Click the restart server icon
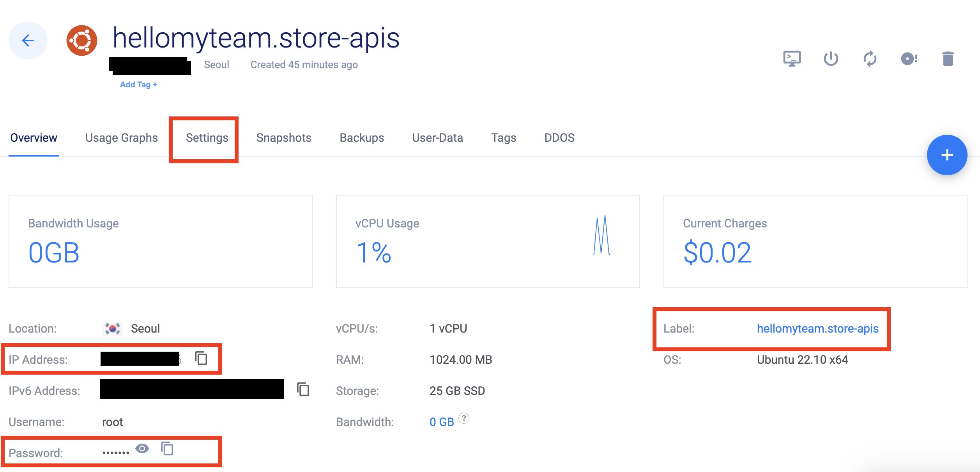980x472 pixels. click(x=870, y=59)
